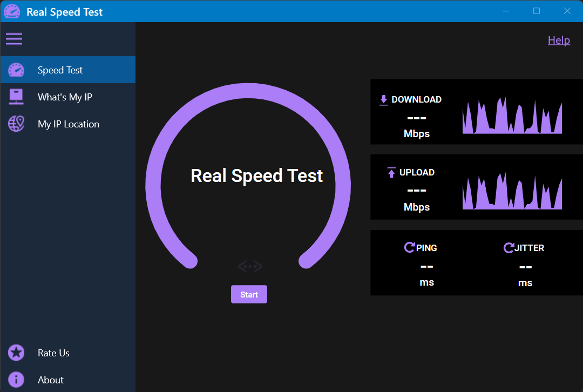Click the Ping refresh icon
This screenshot has height=392, width=583.
(x=409, y=247)
